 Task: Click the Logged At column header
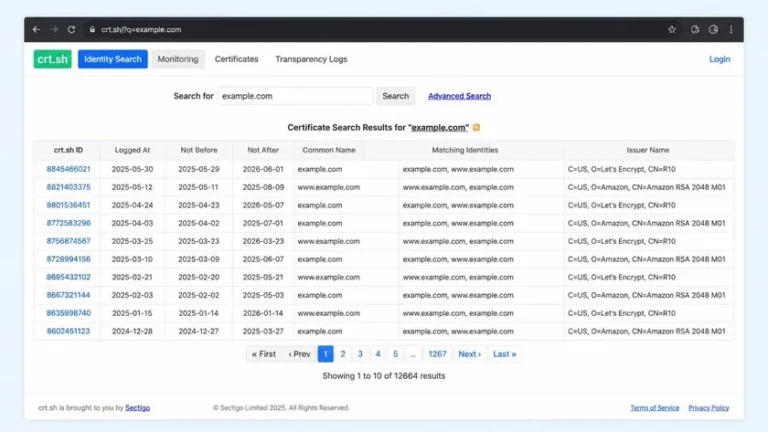pyautogui.click(x=132, y=150)
